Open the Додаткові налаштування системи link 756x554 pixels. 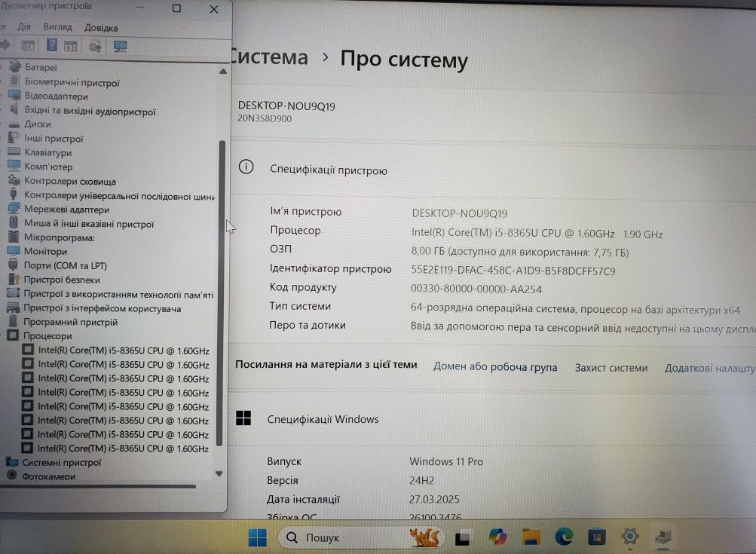(x=710, y=368)
